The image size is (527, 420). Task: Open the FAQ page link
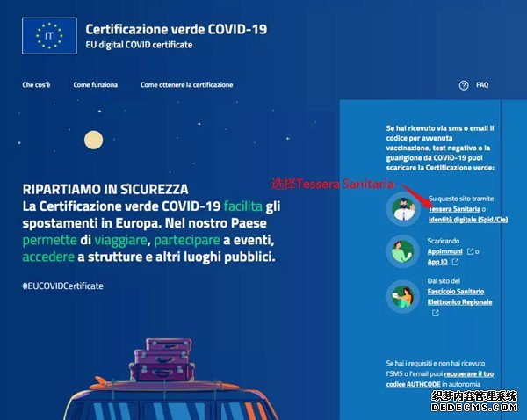482,85
